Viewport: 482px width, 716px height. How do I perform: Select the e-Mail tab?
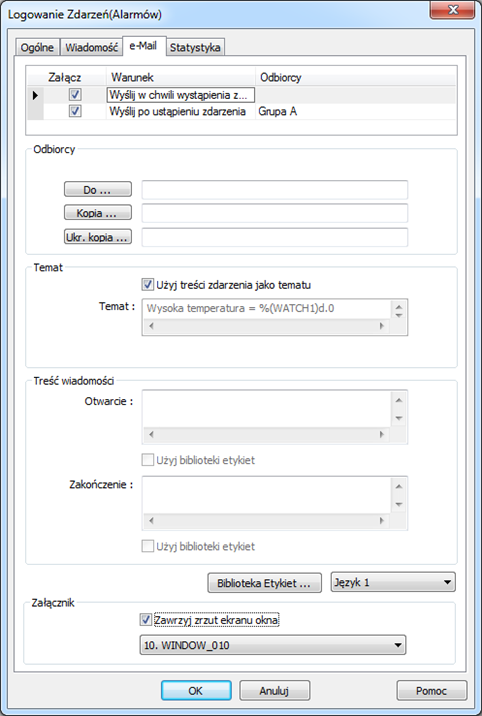pyautogui.click(x=143, y=46)
